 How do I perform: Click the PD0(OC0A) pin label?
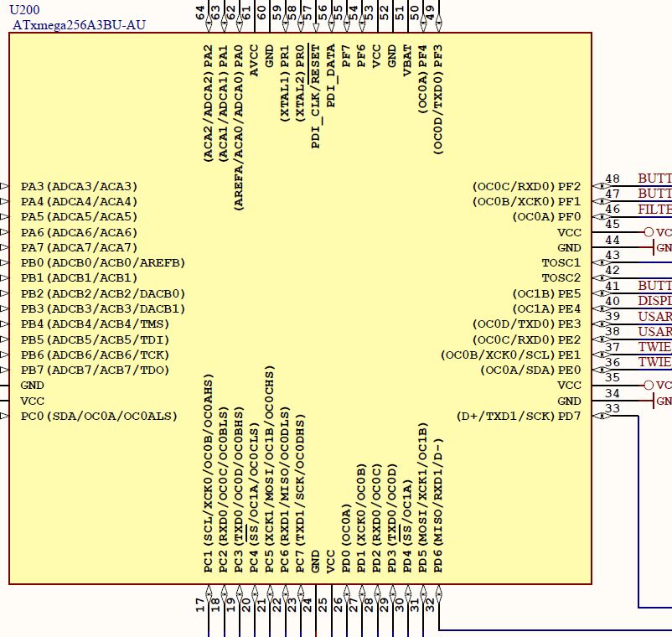point(346,538)
